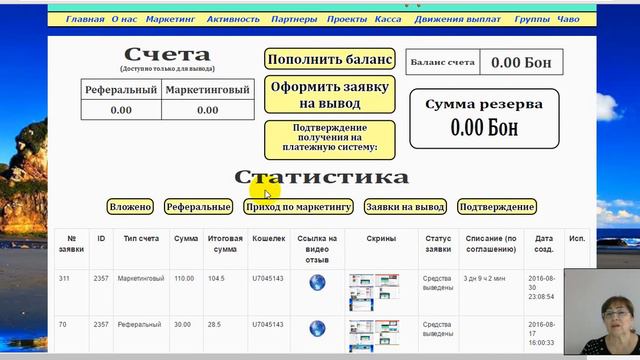Image resolution: width=640 pixels, height=360 pixels.
Task: Open the Проекты menu item
Action: pyautogui.click(x=347, y=19)
